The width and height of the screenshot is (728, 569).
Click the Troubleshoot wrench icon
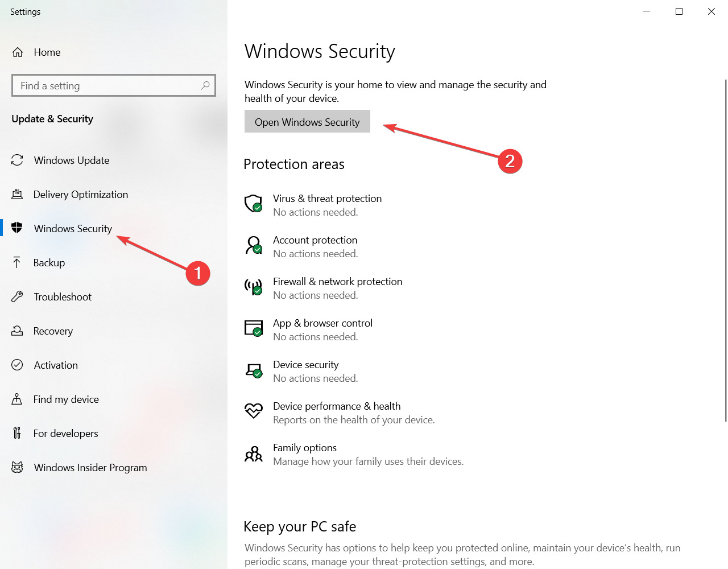(17, 296)
